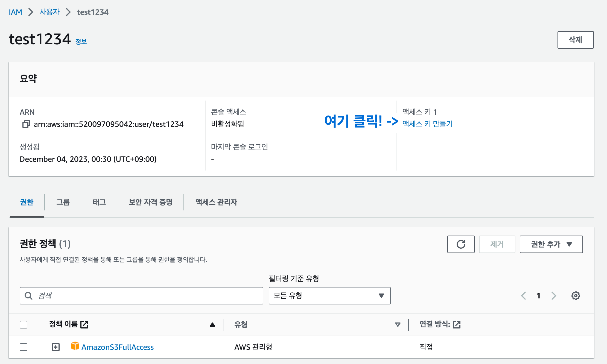The height and width of the screenshot is (364, 607).
Task: Tick the select-all policies header checkbox
Action: coord(24,325)
